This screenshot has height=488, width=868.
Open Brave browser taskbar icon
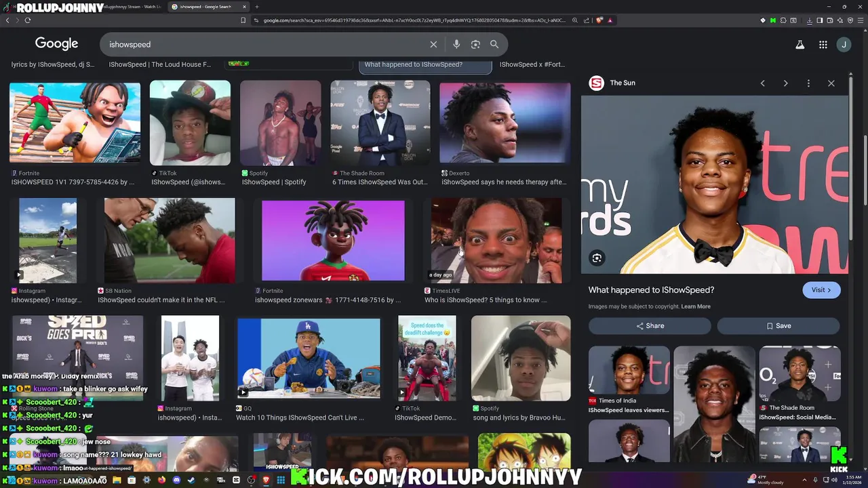266,481
